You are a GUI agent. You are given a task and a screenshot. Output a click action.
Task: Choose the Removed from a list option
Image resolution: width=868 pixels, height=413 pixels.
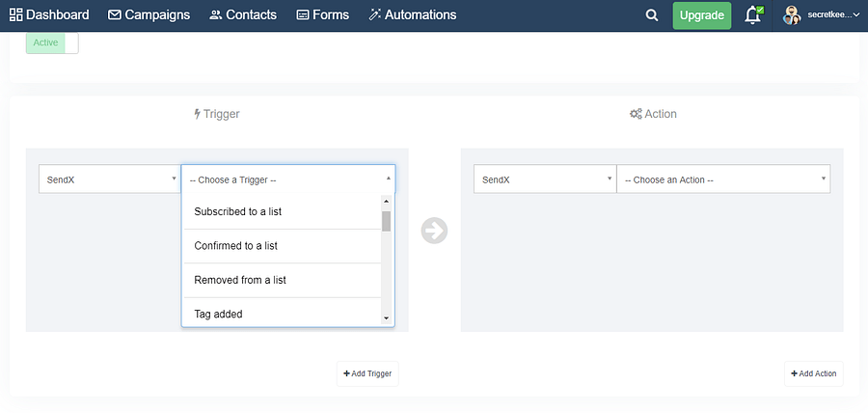[239, 280]
